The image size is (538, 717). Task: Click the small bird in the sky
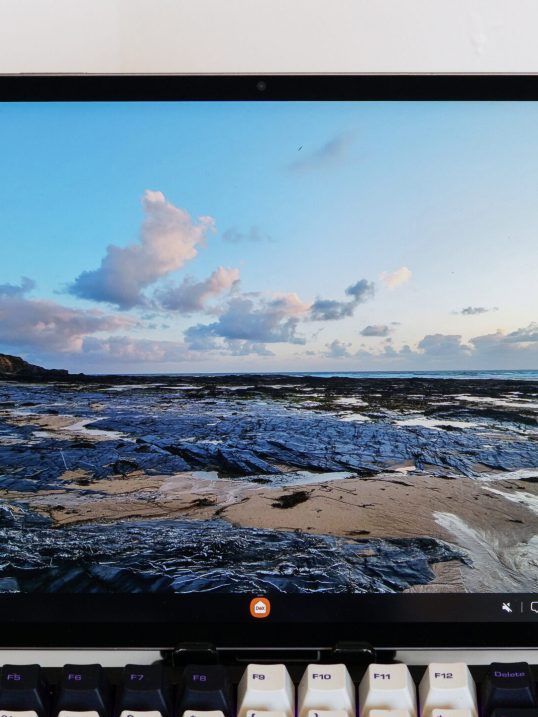[300, 148]
